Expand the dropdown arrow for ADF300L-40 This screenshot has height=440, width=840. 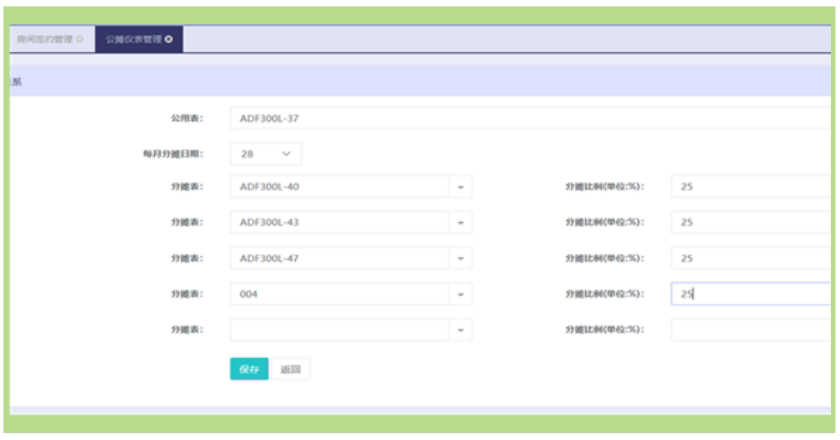click(x=461, y=187)
